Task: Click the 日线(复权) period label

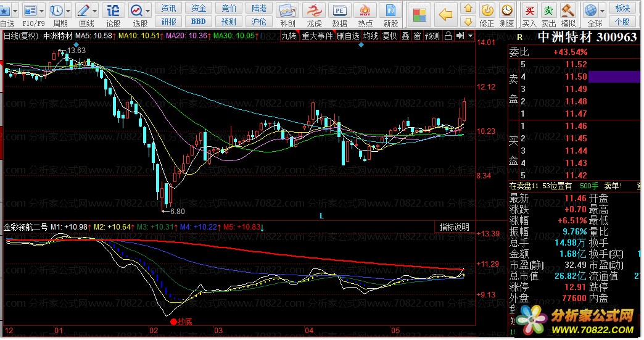Action: pos(21,36)
